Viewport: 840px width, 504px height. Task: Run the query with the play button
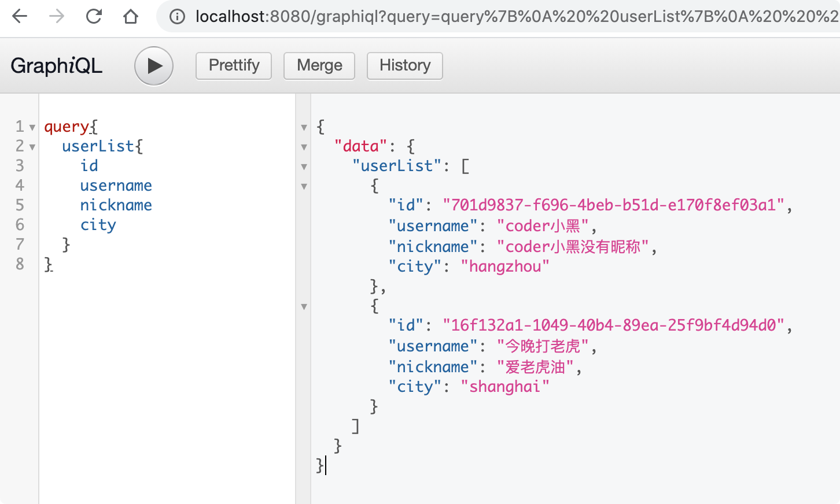pyautogui.click(x=154, y=66)
